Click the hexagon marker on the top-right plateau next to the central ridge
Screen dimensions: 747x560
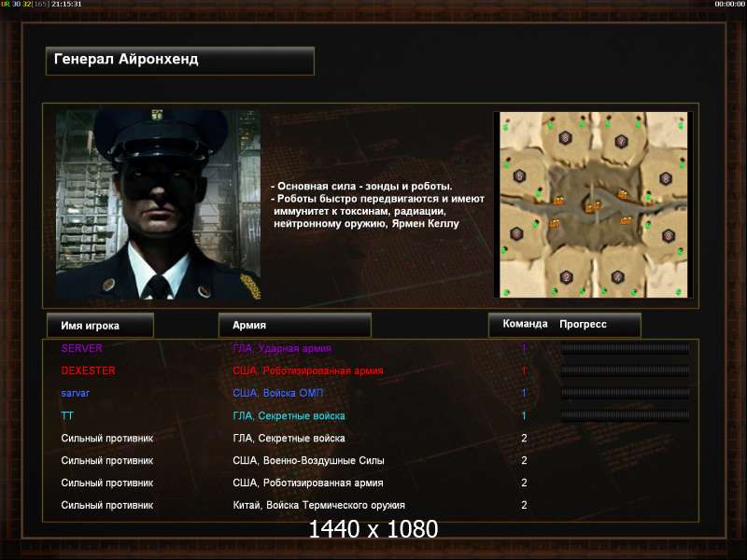pos(621,141)
